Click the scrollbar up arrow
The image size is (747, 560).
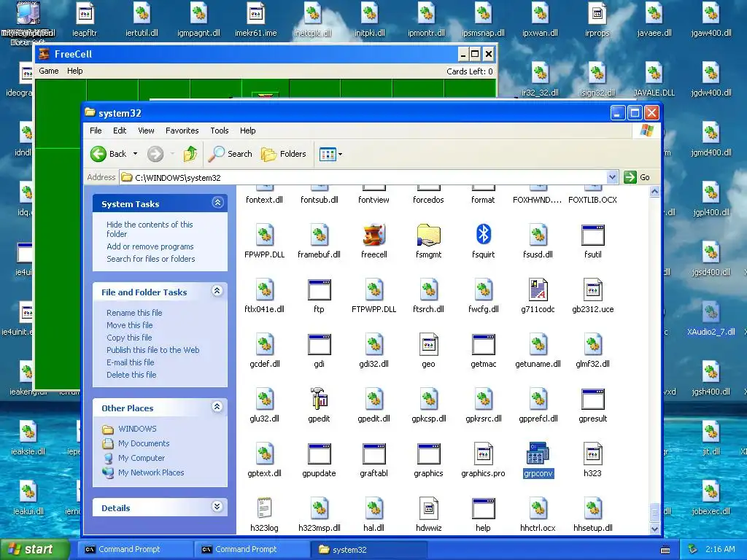(x=654, y=192)
